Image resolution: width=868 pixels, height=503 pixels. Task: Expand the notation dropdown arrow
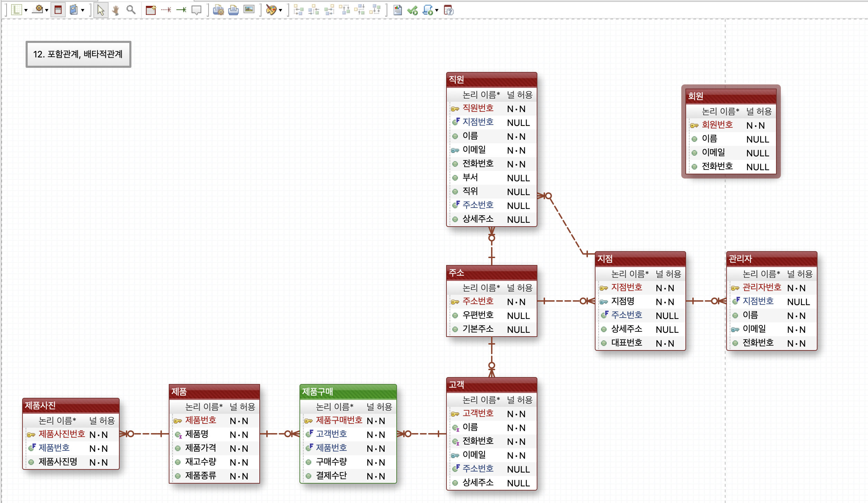point(83,10)
